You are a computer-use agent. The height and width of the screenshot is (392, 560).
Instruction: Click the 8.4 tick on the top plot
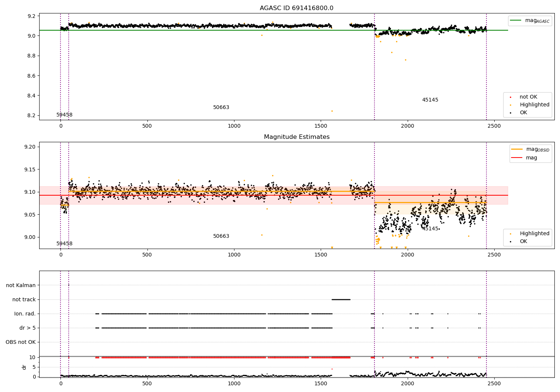tap(31, 96)
